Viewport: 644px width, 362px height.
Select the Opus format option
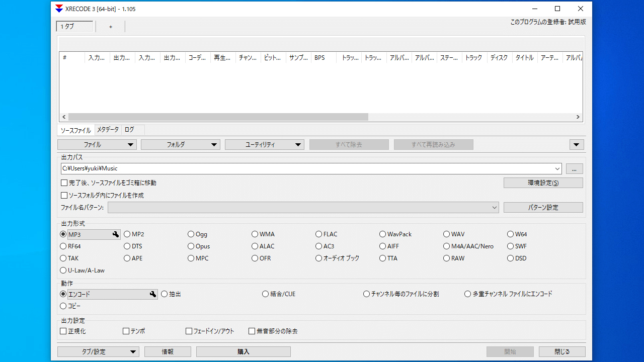199,246
